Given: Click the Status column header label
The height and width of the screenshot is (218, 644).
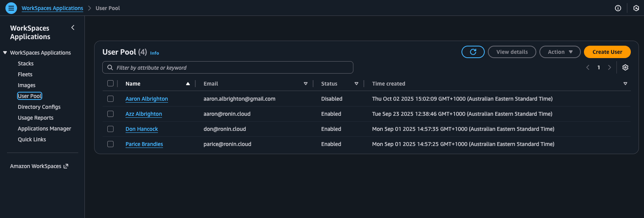Looking at the screenshot, I should point(329,84).
